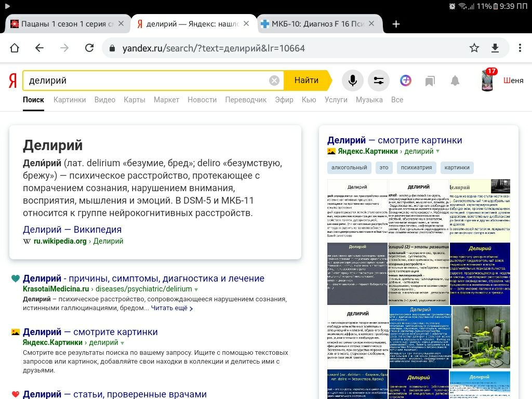Click the address bar URL

(214, 48)
